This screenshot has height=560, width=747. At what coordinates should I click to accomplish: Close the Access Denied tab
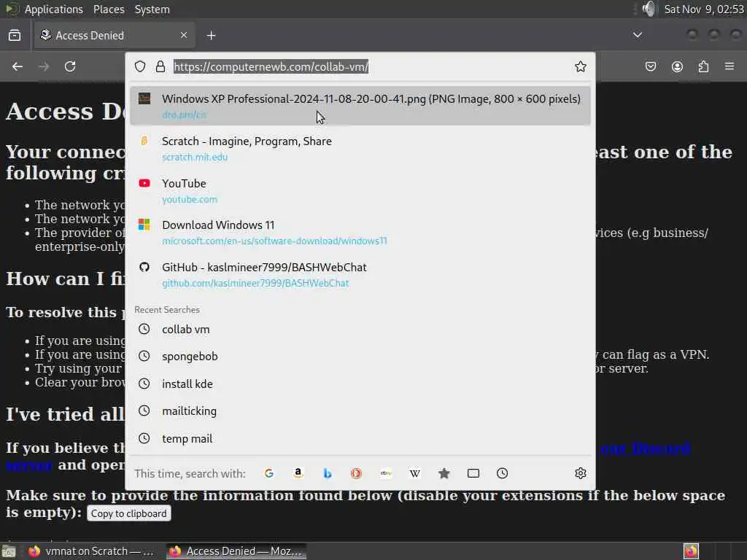point(184,35)
